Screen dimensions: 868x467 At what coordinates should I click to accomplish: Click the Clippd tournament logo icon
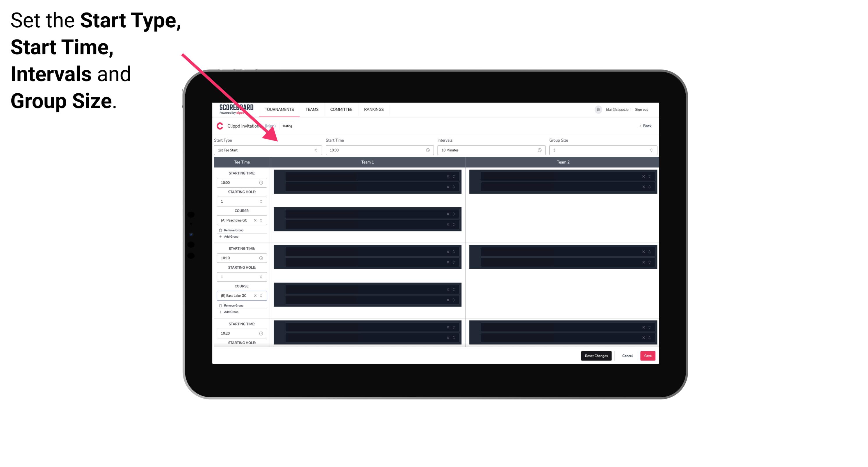click(x=218, y=126)
